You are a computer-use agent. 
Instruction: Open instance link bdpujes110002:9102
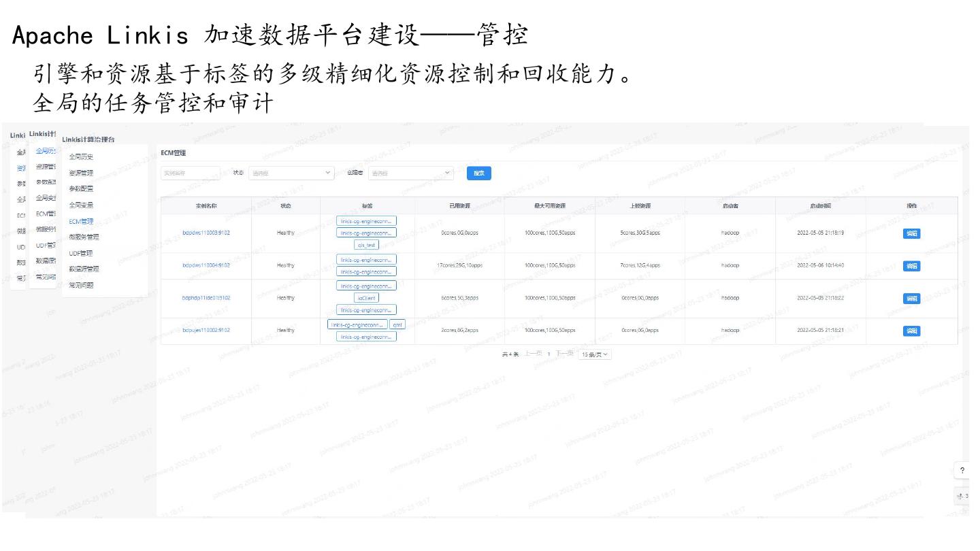pyautogui.click(x=206, y=330)
